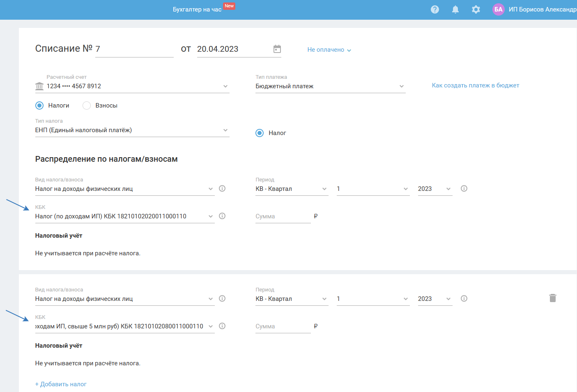Viewport: 577px width, 392px height.
Task: Click the БА user avatar
Action: click(498, 9)
